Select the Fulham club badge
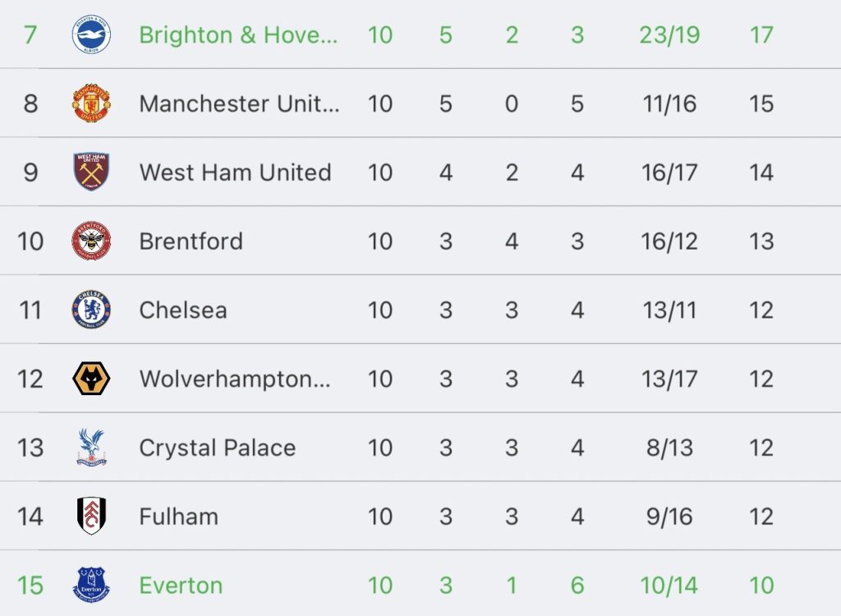841x616 pixels. (x=91, y=517)
